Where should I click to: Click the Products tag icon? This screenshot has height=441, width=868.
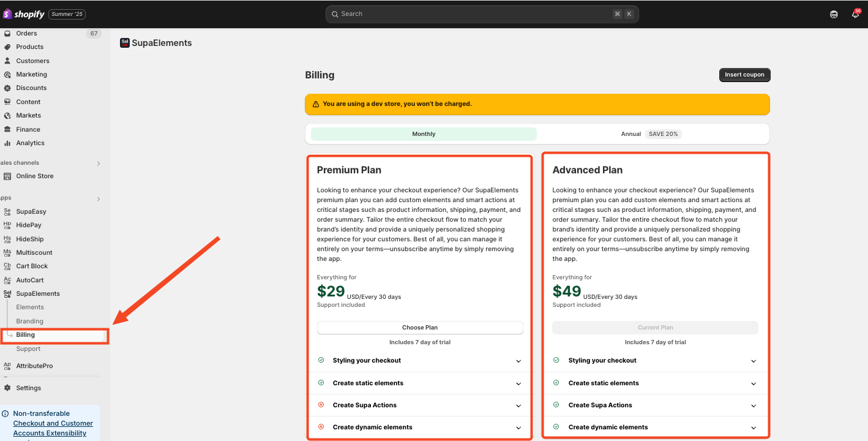click(7, 47)
